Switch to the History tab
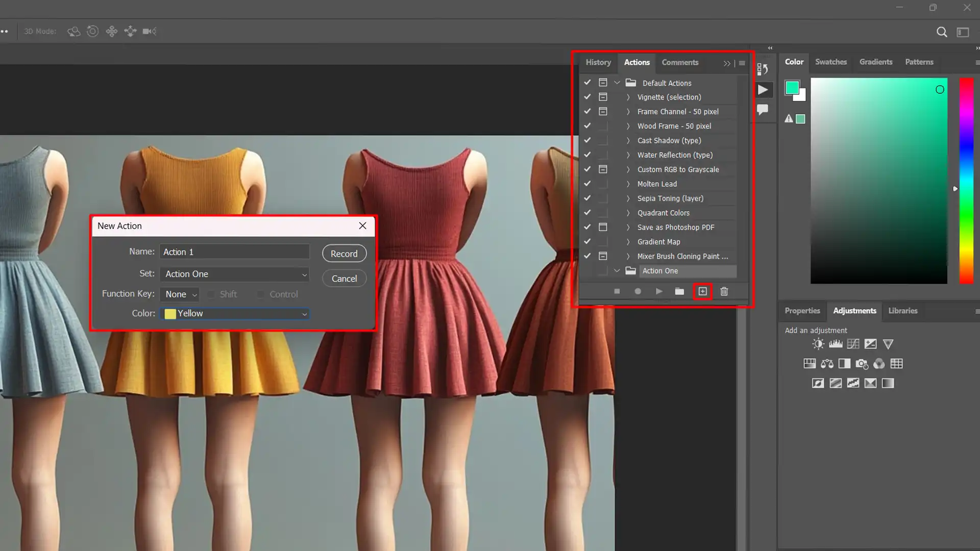 pos(598,62)
